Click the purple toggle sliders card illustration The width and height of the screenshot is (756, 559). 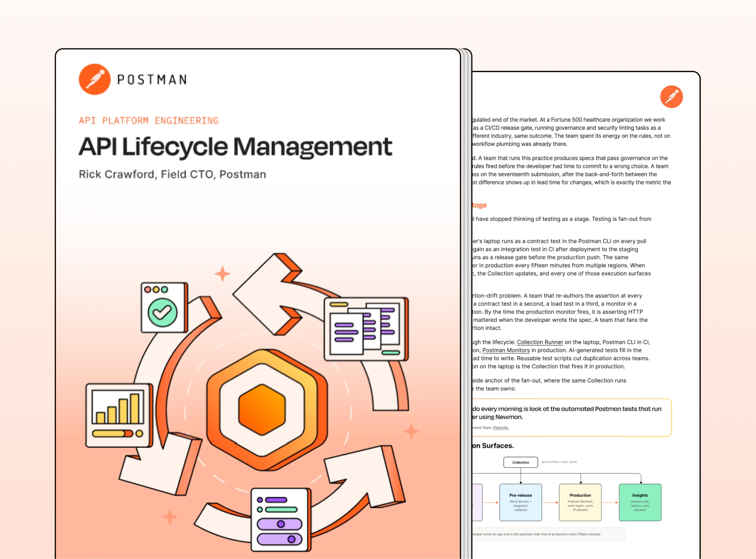(281, 520)
